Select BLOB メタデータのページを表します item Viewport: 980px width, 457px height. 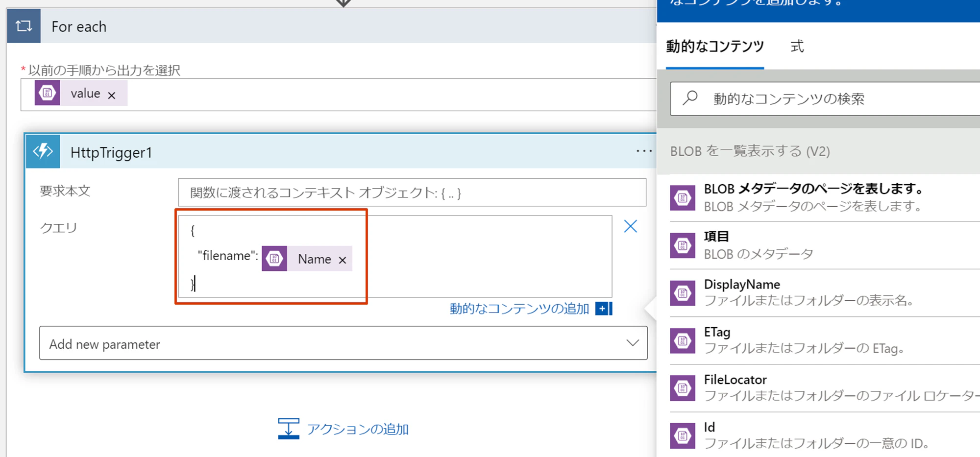click(x=825, y=198)
